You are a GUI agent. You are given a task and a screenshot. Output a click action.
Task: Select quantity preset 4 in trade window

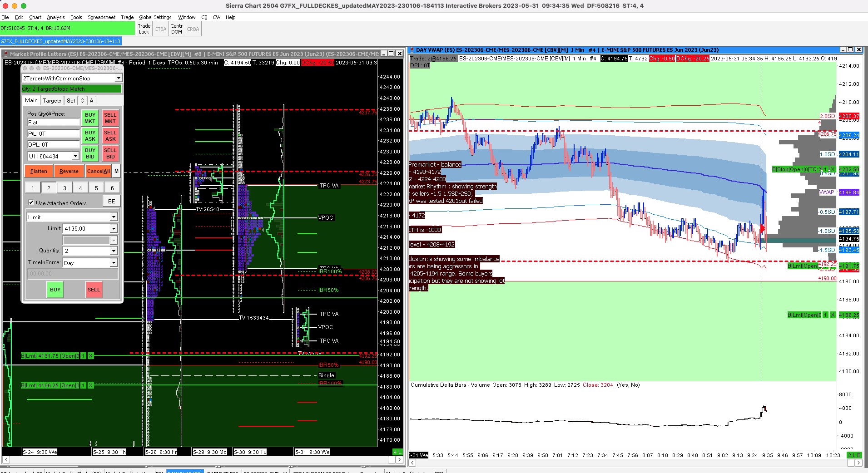tap(80, 188)
